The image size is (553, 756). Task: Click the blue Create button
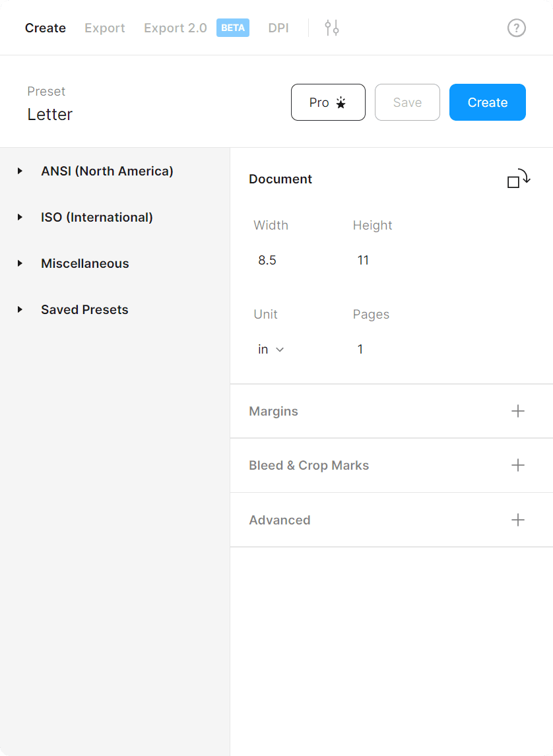tap(487, 102)
